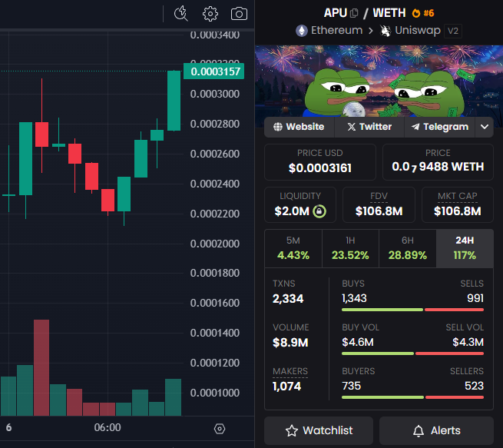Click the Pepe fireworks banner image

coord(379,81)
